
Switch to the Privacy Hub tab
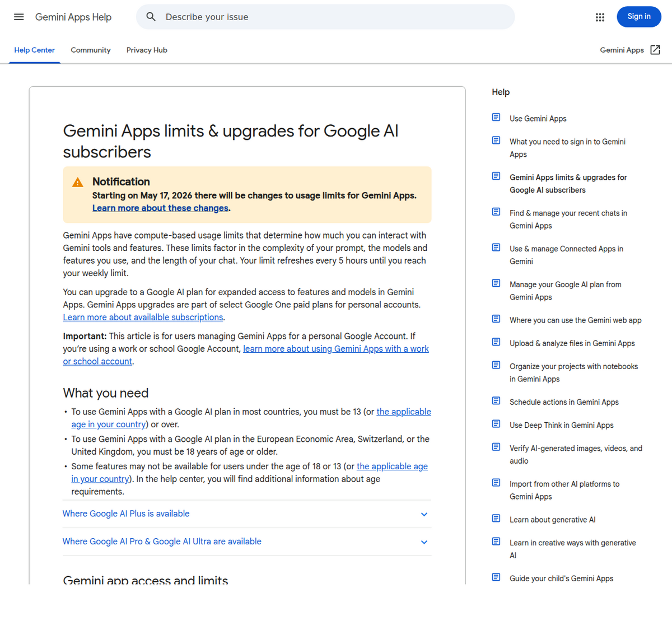pyautogui.click(x=147, y=50)
